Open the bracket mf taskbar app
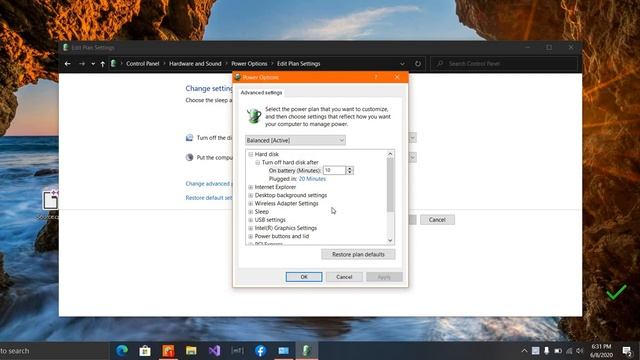This screenshot has width=640, height=360. click(237, 351)
